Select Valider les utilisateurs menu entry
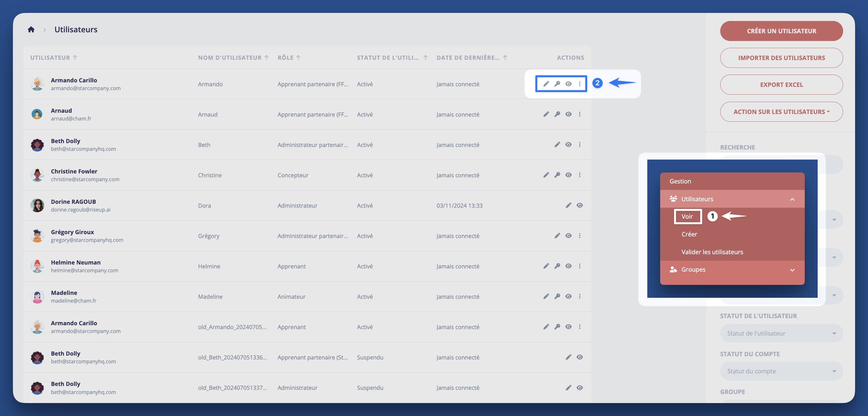 tap(712, 252)
